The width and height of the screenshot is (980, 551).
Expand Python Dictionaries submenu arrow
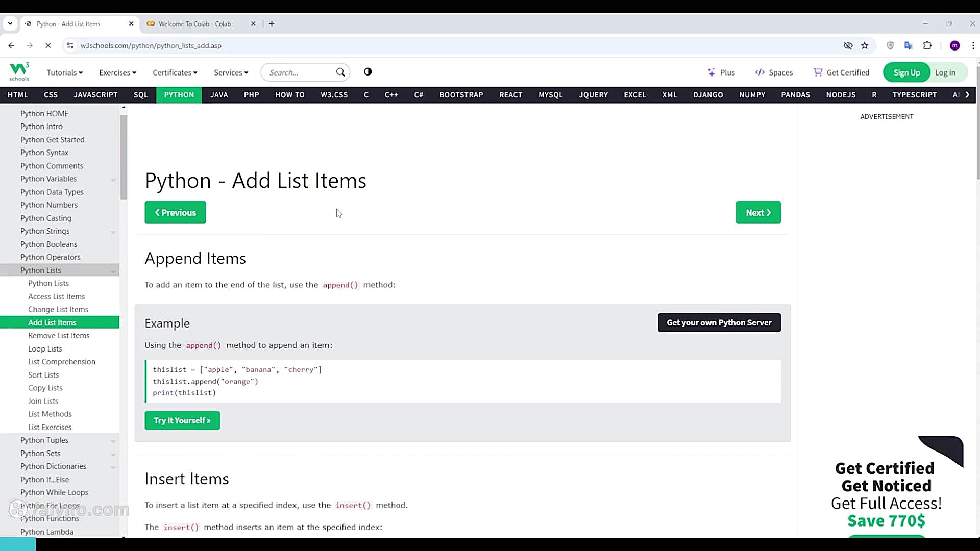113,467
